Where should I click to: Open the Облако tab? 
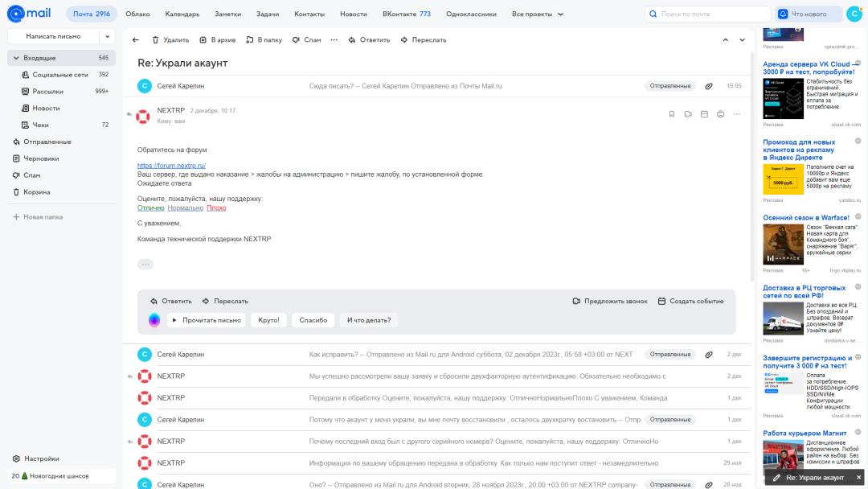[137, 14]
